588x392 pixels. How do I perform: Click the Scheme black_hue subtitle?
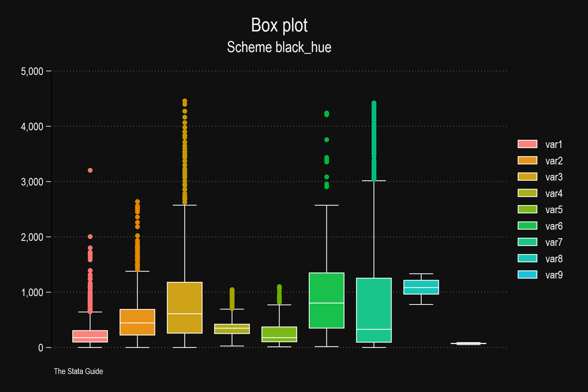pyautogui.click(x=279, y=47)
